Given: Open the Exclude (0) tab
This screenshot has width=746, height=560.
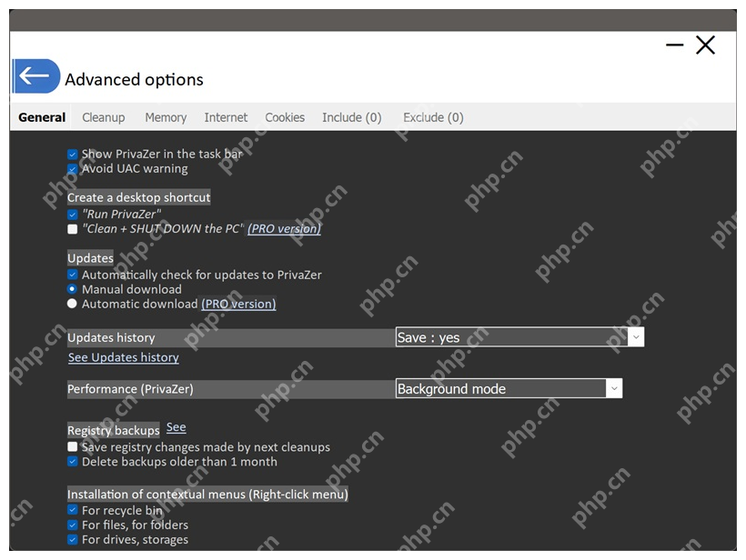Looking at the screenshot, I should tap(433, 117).
